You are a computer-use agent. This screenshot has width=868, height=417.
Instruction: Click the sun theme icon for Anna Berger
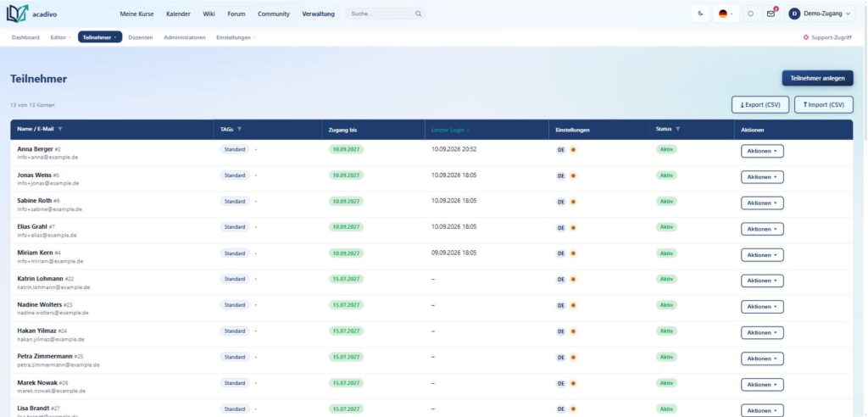coord(573,149)
